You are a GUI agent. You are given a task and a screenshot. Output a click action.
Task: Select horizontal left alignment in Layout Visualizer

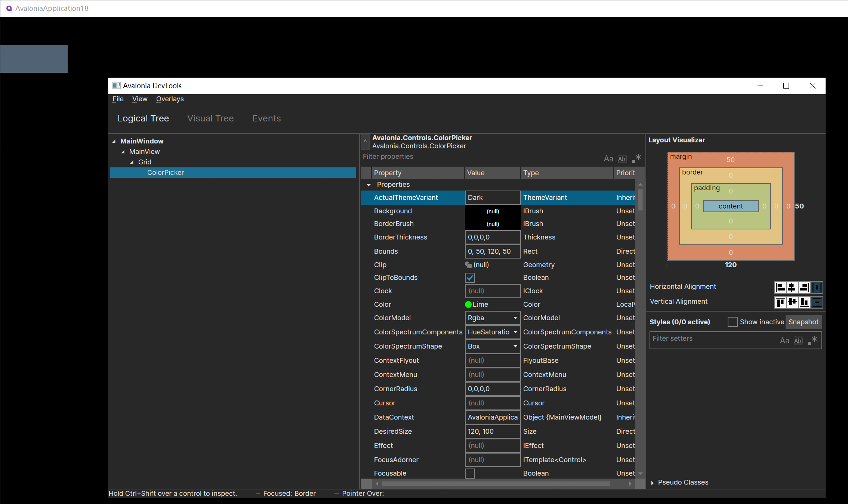781,287
